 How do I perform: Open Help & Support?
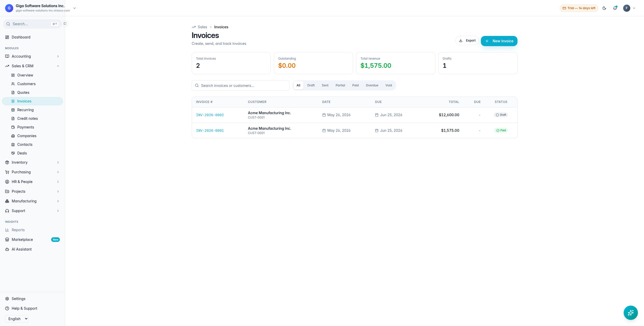(x=32, y=308)
